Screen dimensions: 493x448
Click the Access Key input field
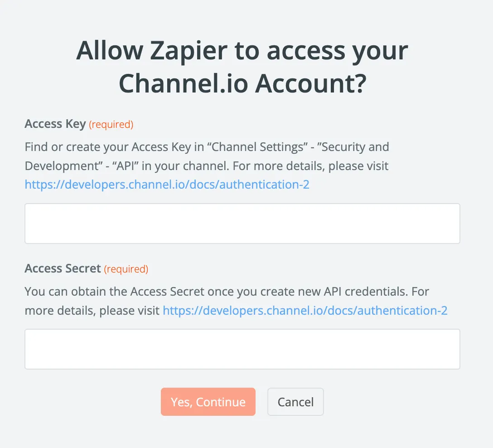242,224
